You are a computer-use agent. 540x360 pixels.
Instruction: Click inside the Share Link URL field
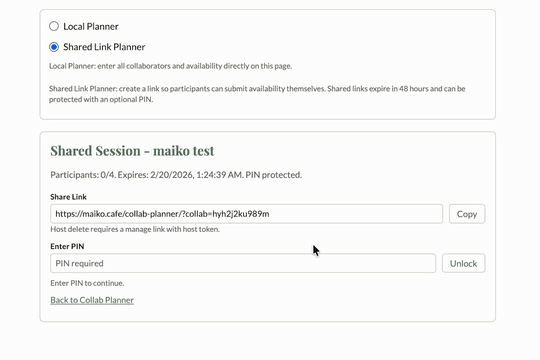pyautogui.click(x=246, y=214)
